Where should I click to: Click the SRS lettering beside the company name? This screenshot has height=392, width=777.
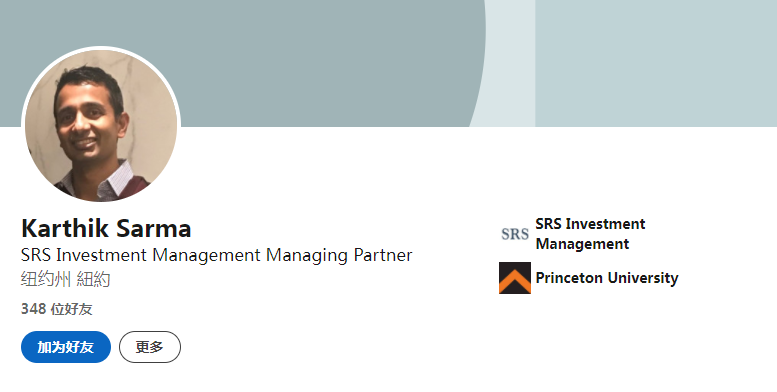(515, 233)
